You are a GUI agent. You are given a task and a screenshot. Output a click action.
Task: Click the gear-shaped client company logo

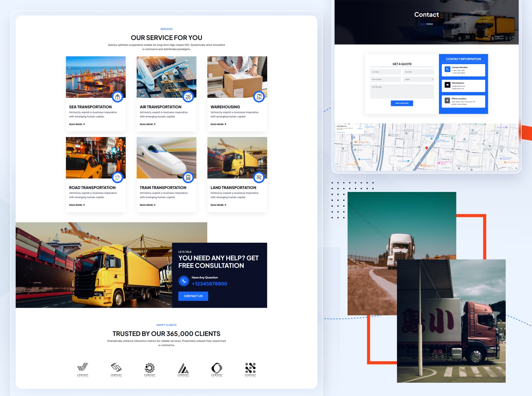(x=150, y=369)
